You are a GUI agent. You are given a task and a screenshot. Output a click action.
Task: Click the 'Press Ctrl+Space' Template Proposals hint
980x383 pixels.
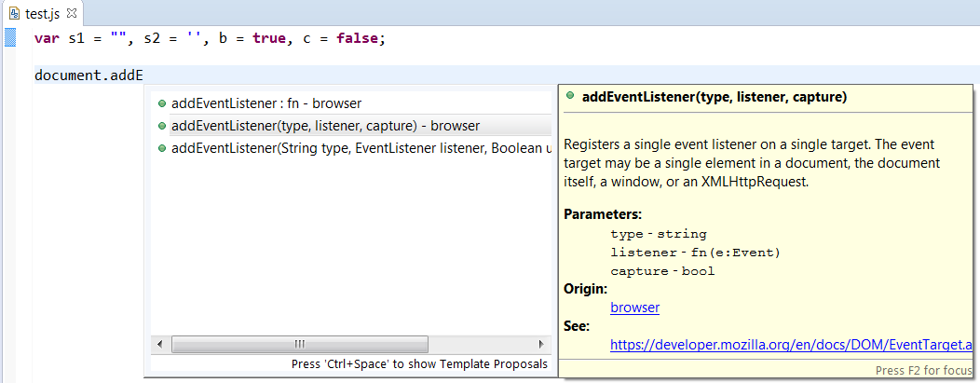(x=419, y=364)
